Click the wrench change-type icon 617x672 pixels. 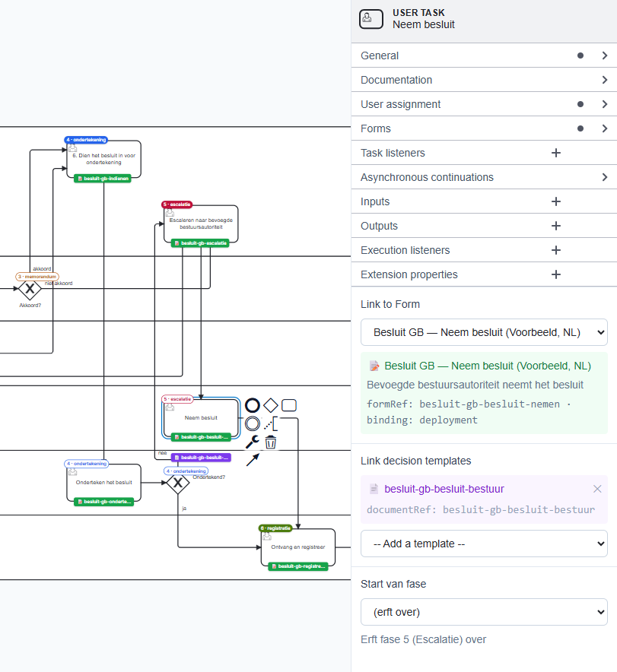252,442
